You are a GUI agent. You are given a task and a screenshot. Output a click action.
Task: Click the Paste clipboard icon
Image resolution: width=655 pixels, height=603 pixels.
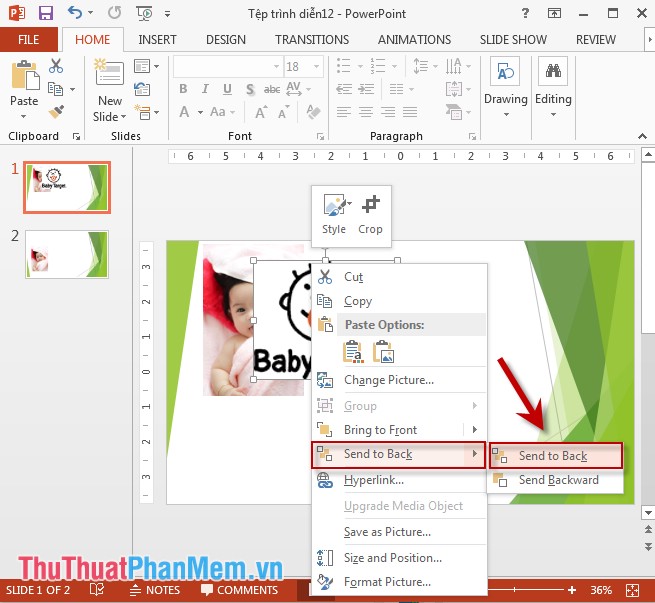[x=25, y=75]
